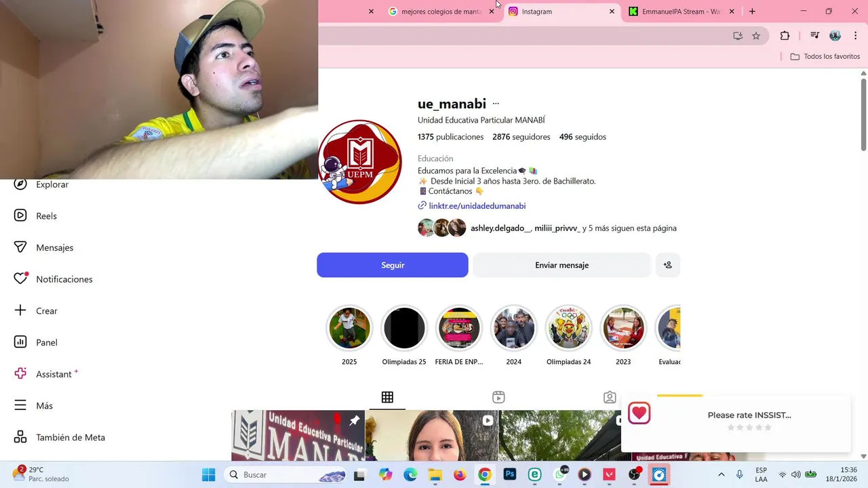Open a new browser tab
This screenshot has width=868, height=488.
[x=752, y=12]
